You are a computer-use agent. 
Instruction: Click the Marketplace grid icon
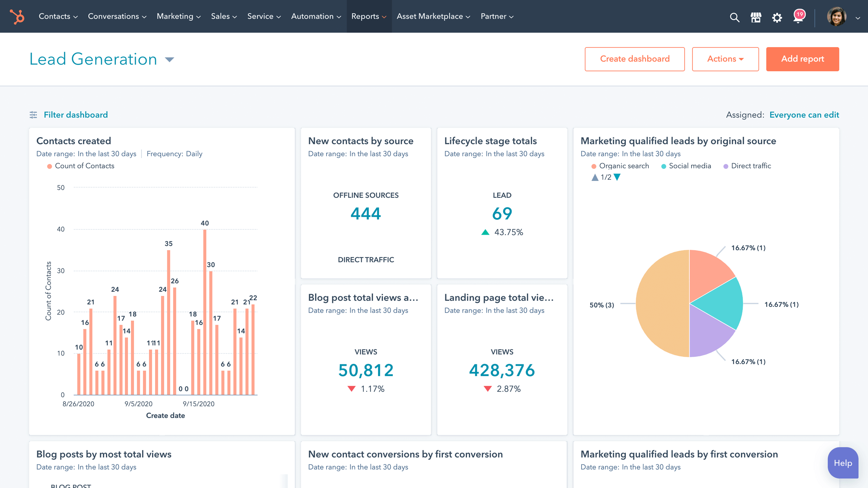tap(756, 16)
